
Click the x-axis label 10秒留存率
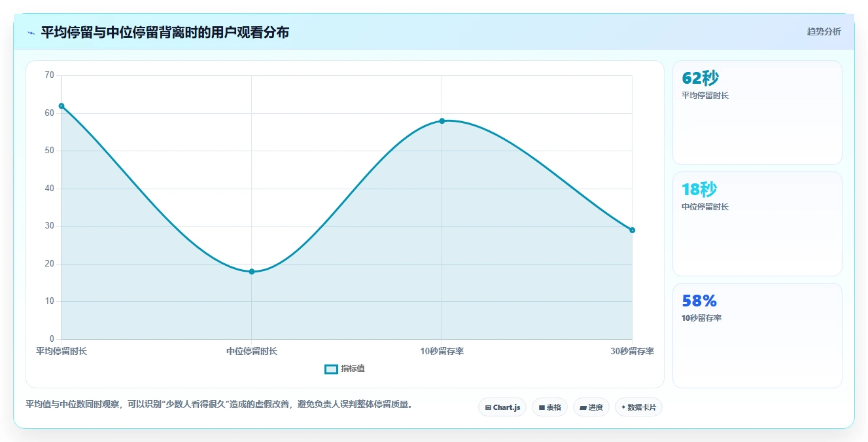tap(442, 352)
